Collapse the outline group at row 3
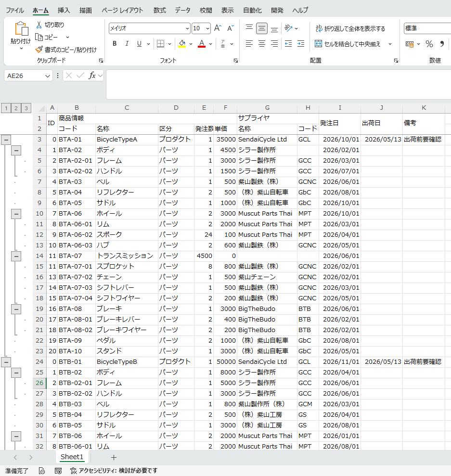451x476 pixels. [x=6, y=140]
